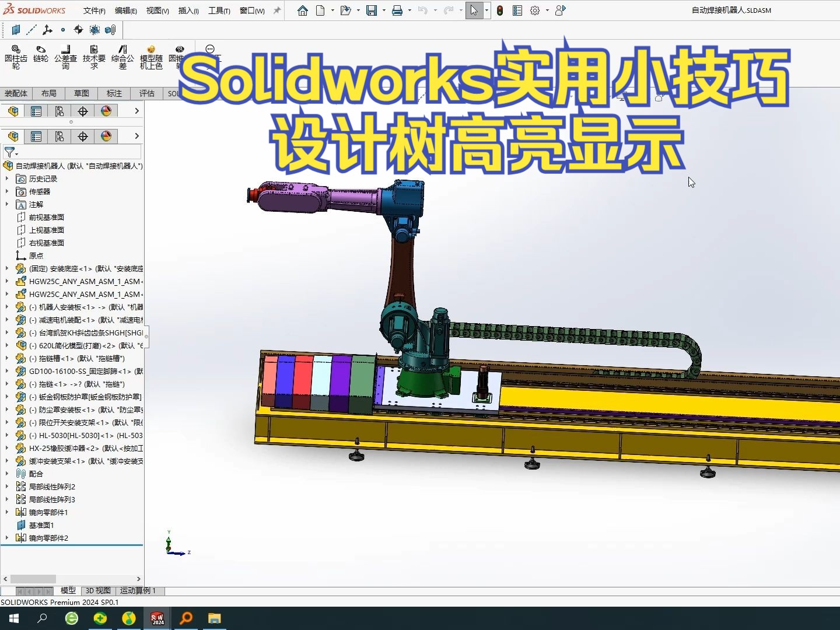Open Options via the gear icon
This screenshot has height=630, width=840.
pyautogui.click(x=535, y=10)
